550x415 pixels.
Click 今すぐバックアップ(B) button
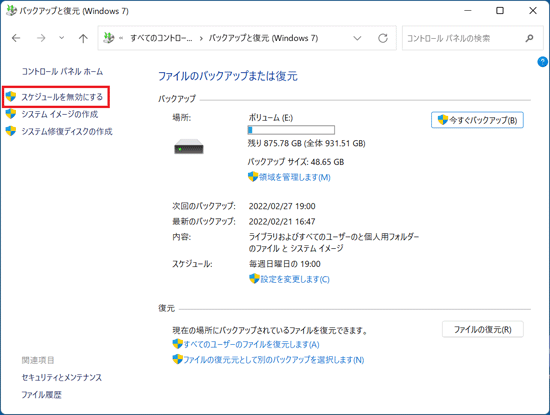coord(477,120)
